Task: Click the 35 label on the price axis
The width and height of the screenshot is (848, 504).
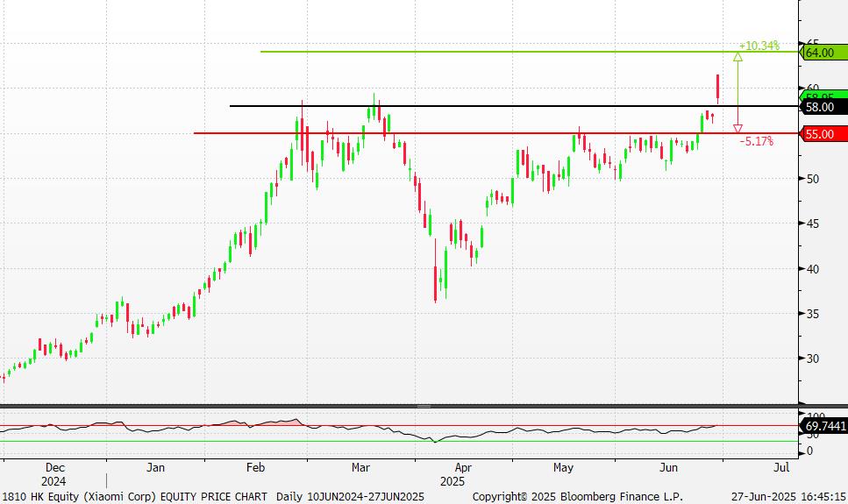Action: click(812, 314)
